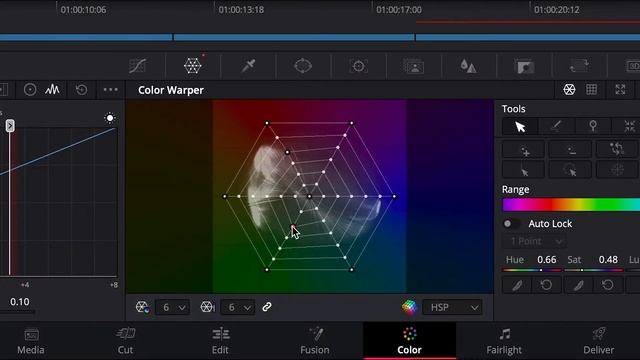Reset the left palette with circular arrow
The height and width of the screenshot is (360, 640).
(x=81, y=89)
